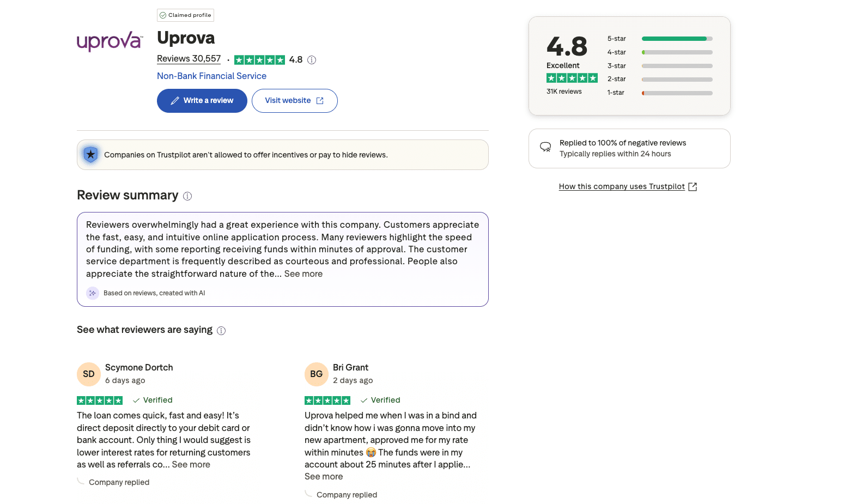Open How this company uses Trustpilot
Viewport: 856px width, 504px height.
tap(622, 186)
